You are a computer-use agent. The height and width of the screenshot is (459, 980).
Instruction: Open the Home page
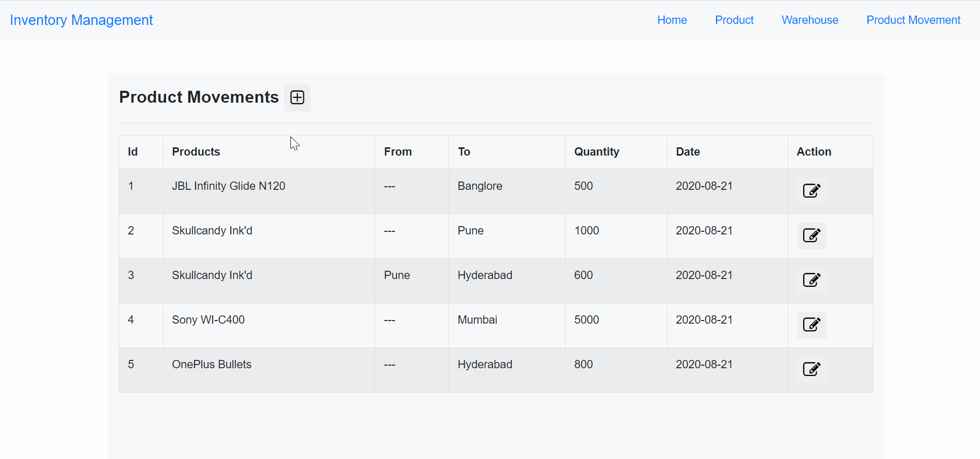(x=672, y=20)
